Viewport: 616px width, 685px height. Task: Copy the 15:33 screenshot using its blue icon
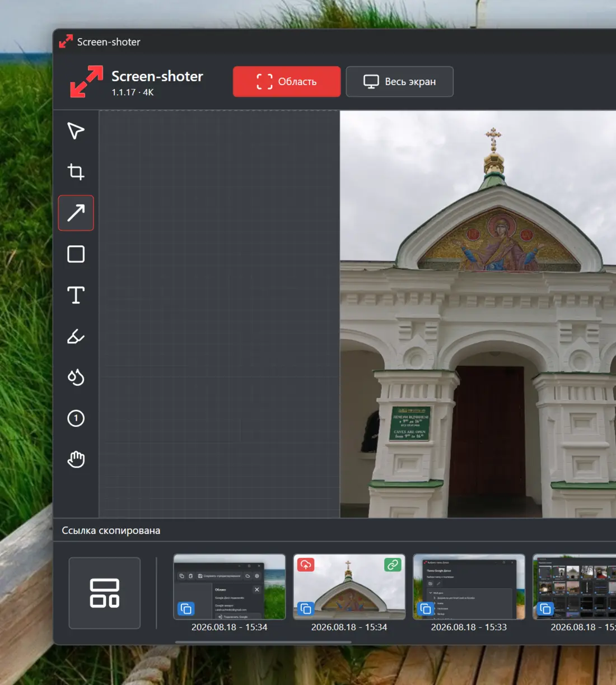[426, 608]
